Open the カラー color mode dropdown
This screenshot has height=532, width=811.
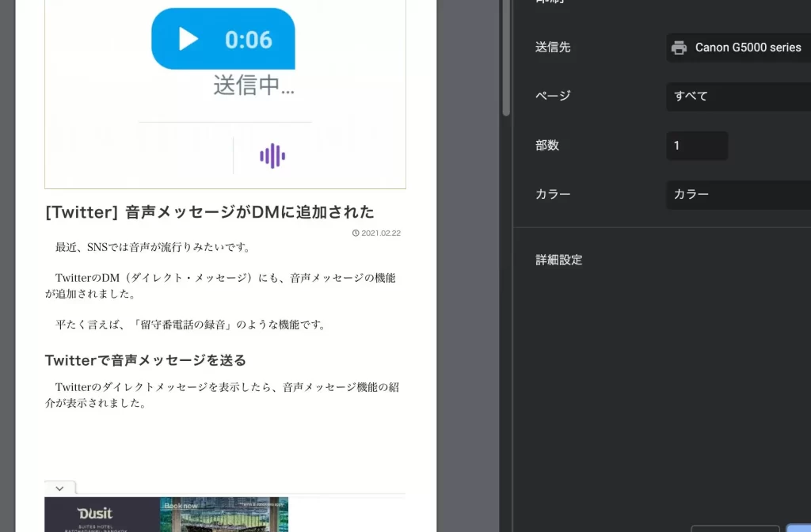coord(739,195)
